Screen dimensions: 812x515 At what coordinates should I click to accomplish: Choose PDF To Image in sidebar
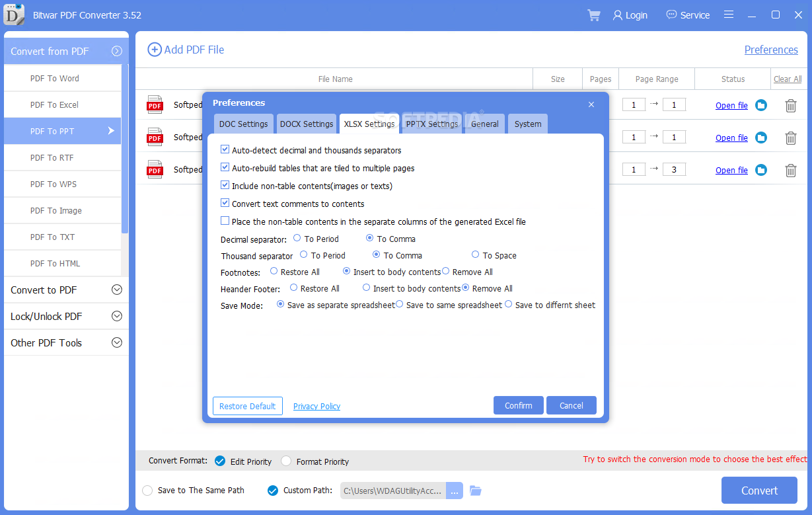(62, 210)
